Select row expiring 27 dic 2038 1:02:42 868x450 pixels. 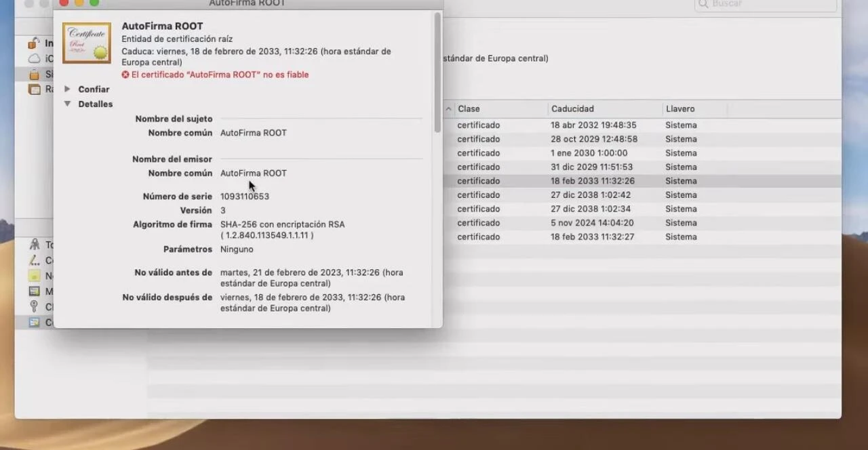click(642, 195)
